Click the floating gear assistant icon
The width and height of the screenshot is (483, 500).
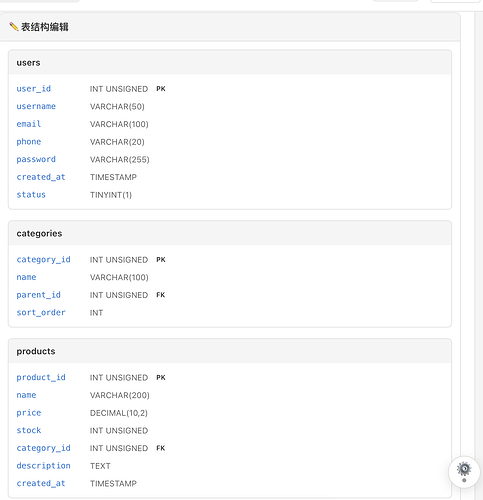click(464, 471)
